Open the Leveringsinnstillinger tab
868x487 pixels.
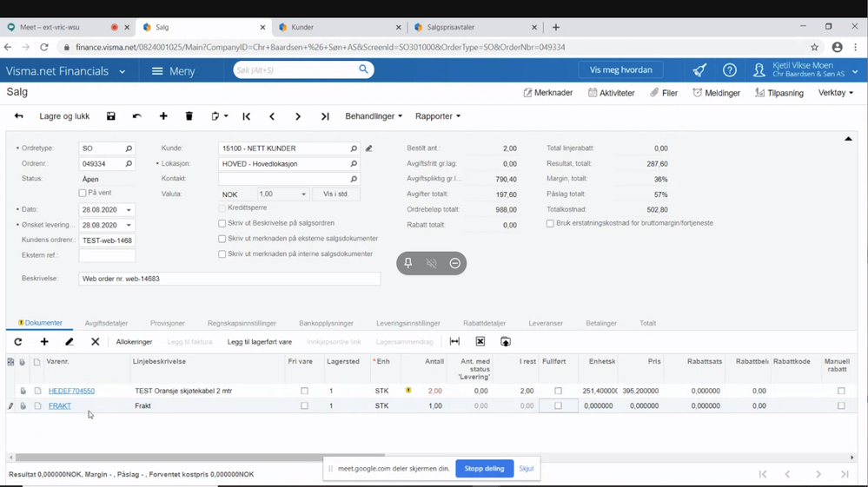click(407, 323)
